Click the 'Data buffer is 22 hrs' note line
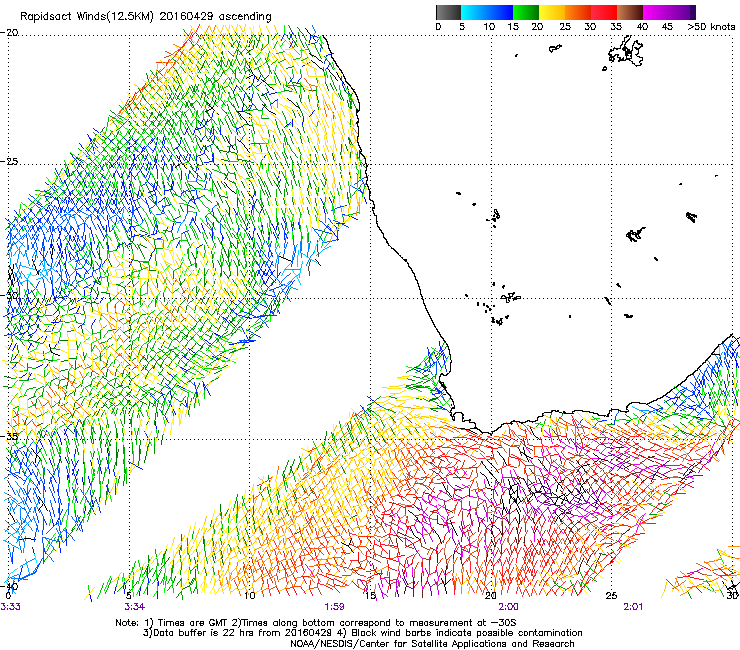This screenshot has width=740, height=650. [x=362, y=633]
